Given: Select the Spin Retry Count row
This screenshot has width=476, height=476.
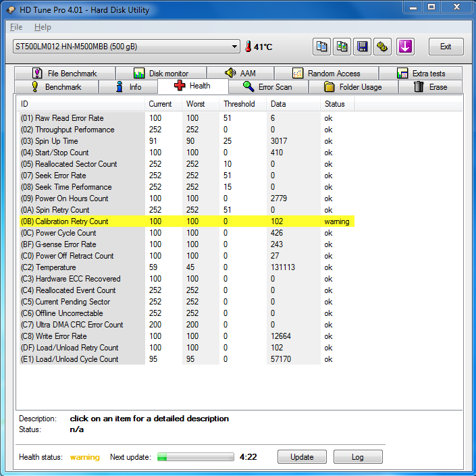Looking at the screenshot, I should tap(187, 210).
